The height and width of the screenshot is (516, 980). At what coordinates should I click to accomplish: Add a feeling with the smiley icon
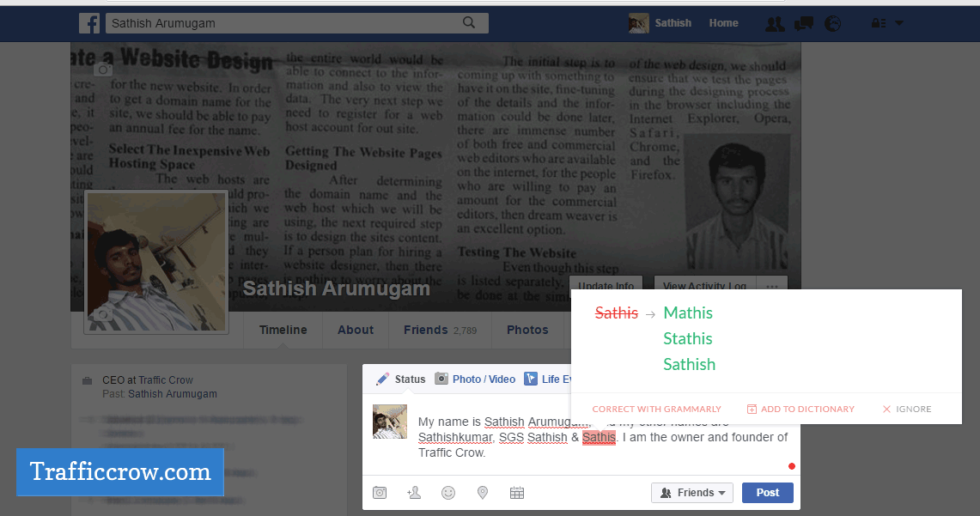[448, 493]
